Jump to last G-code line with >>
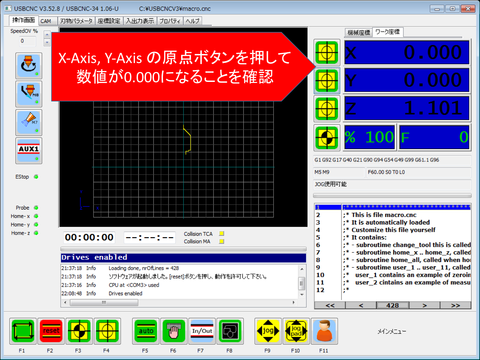This screenshot has height=360, width=480. pyautogui.click(x=455, y=305)
